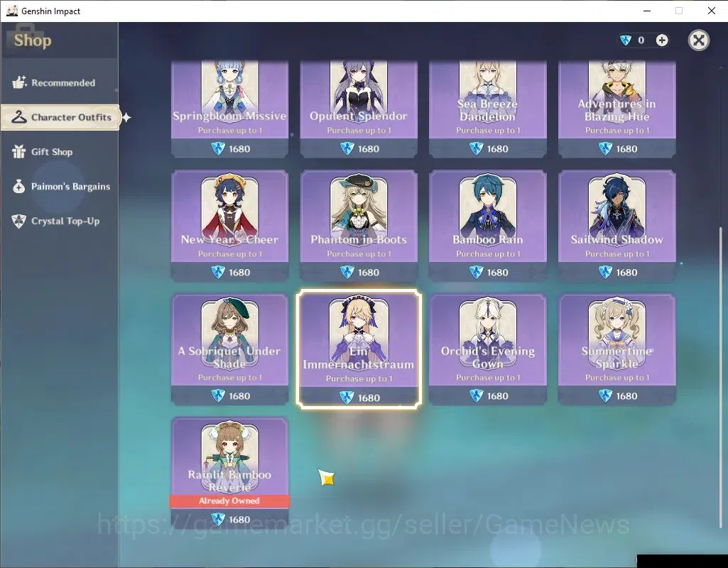Click the money bag Paimon's Bargains icon

coord(19,187)
